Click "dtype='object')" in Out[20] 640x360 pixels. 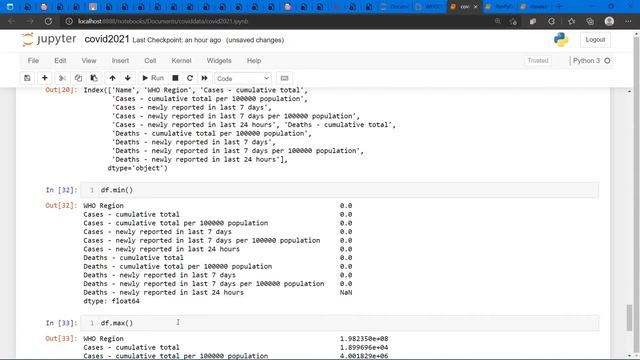138,168
